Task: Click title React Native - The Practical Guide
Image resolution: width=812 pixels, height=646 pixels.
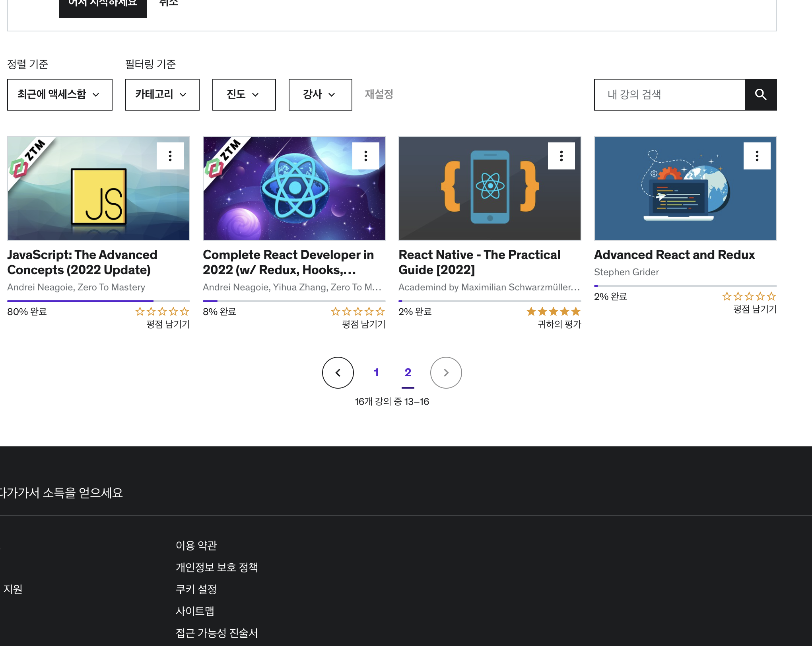Action: (x=480, y=262)
